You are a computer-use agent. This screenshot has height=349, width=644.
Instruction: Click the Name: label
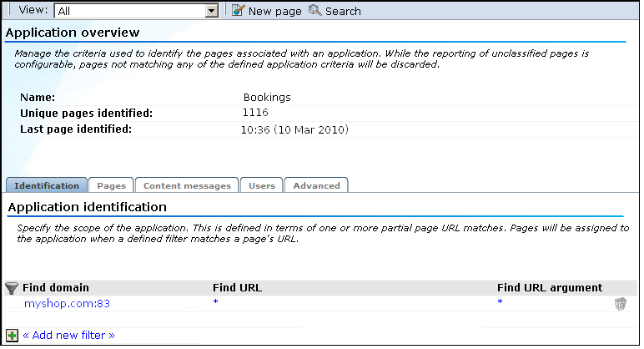tap(38, 98)
